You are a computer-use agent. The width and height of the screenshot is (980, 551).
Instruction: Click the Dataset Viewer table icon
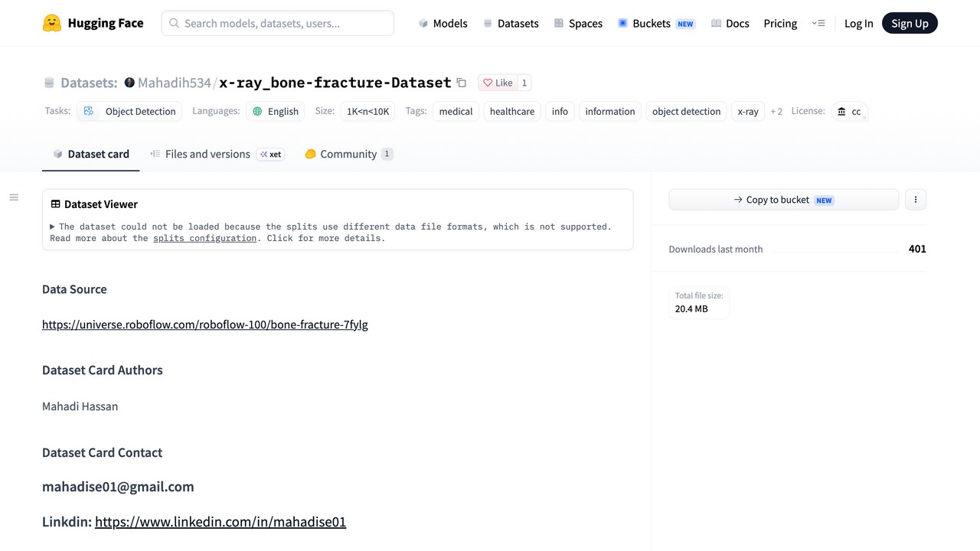(56, 204)
